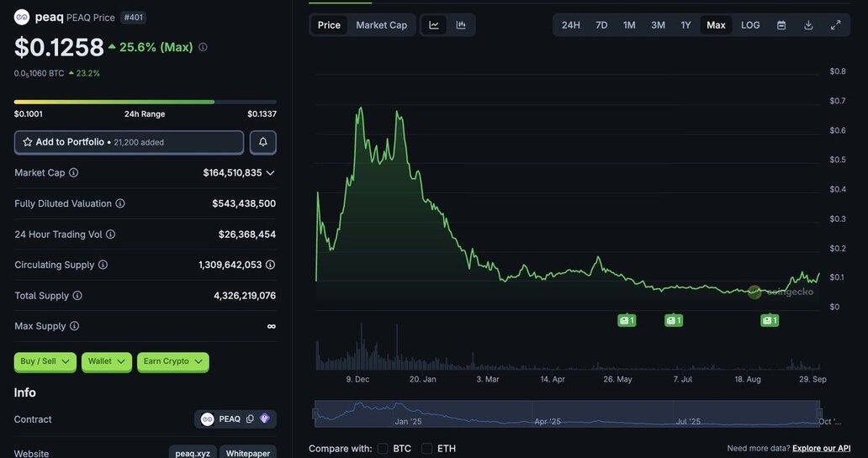The width and height of the screenshot is (868, 458).
Task: Click the Market Cap info icon
Action: pyautogui.click(x=73, y=173)
